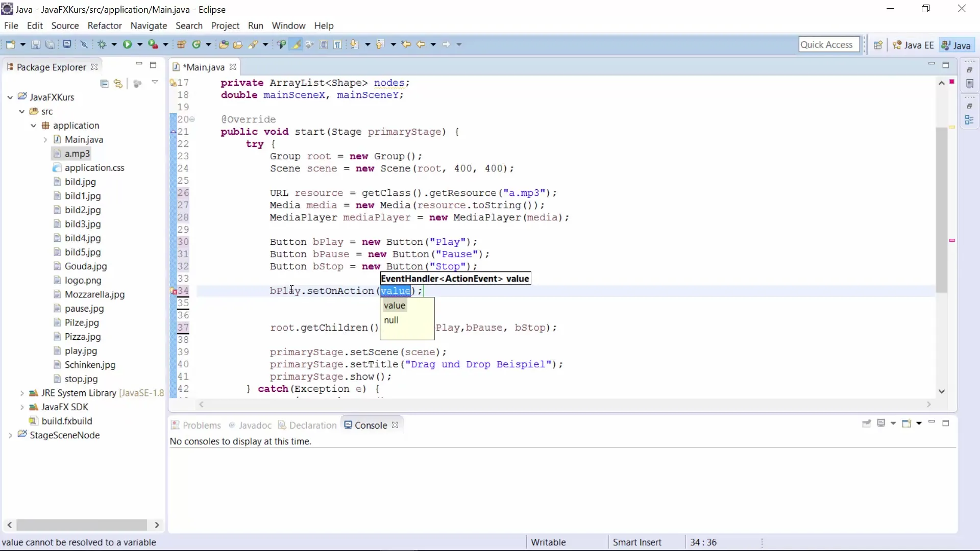Expand the JavaFX SDK node
The width and height of the screenshot is (980, 551).
[x=21, y=407]
